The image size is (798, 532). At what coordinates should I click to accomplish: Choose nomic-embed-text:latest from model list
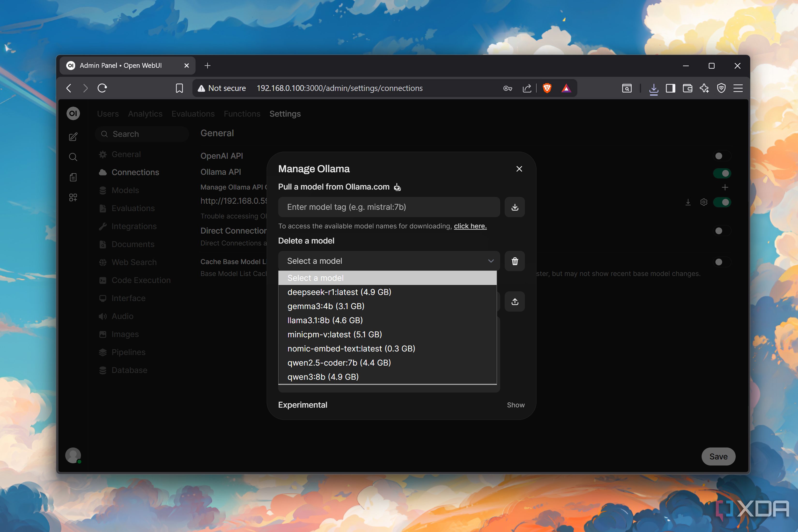click(387, 348)
